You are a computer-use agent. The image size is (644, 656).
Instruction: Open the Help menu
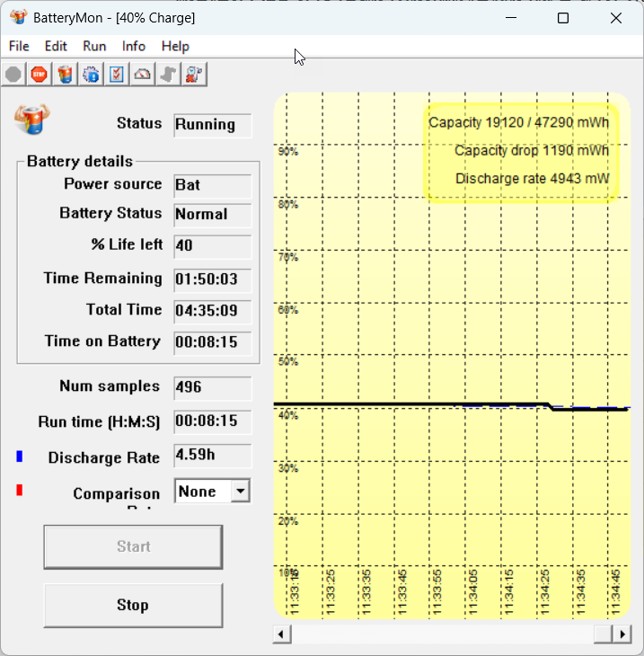(x=175, y=46)
